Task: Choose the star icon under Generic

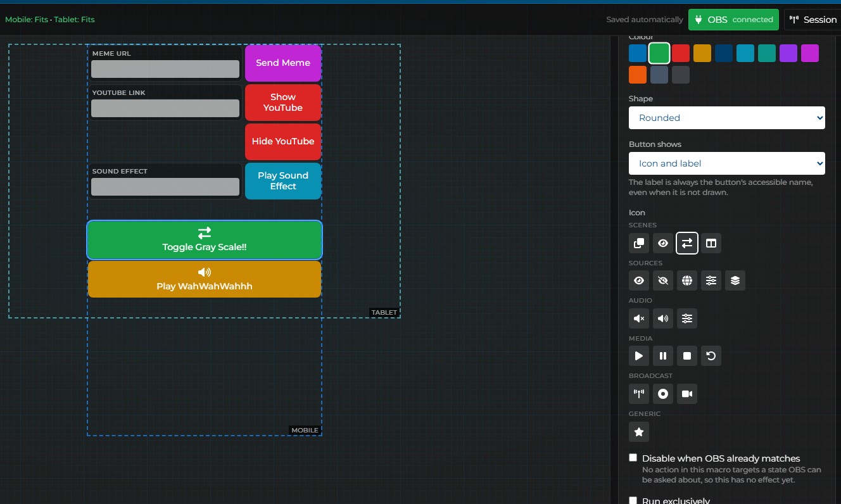Action: (x=639, y=432)
